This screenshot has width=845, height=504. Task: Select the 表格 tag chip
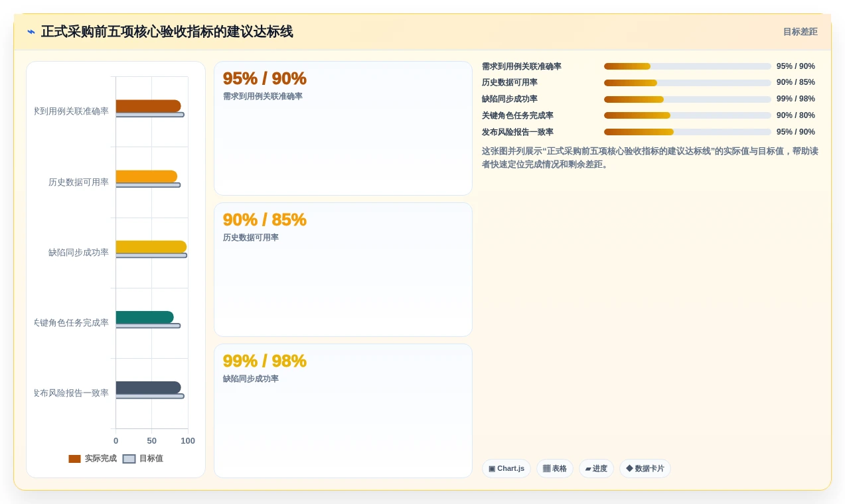point(555,468)
